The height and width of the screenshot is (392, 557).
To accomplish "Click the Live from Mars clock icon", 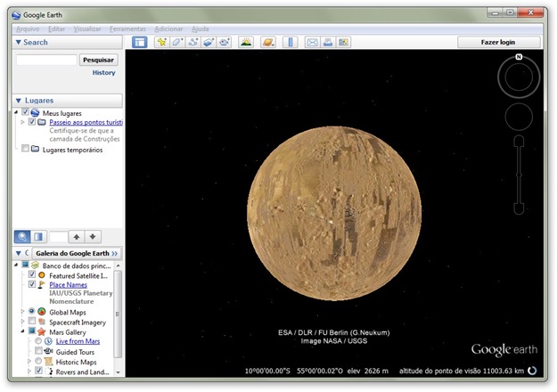I will coord(48,341).
